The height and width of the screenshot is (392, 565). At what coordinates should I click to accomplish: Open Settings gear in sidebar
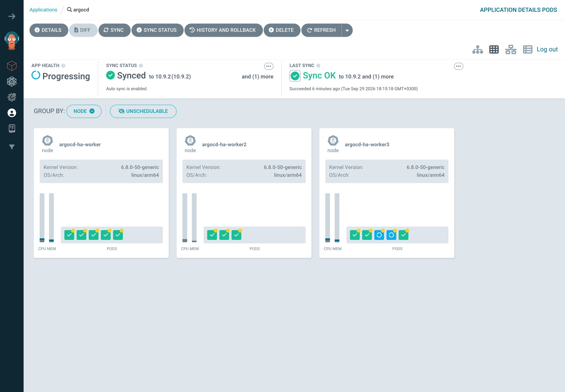click(x=12, y=97)
